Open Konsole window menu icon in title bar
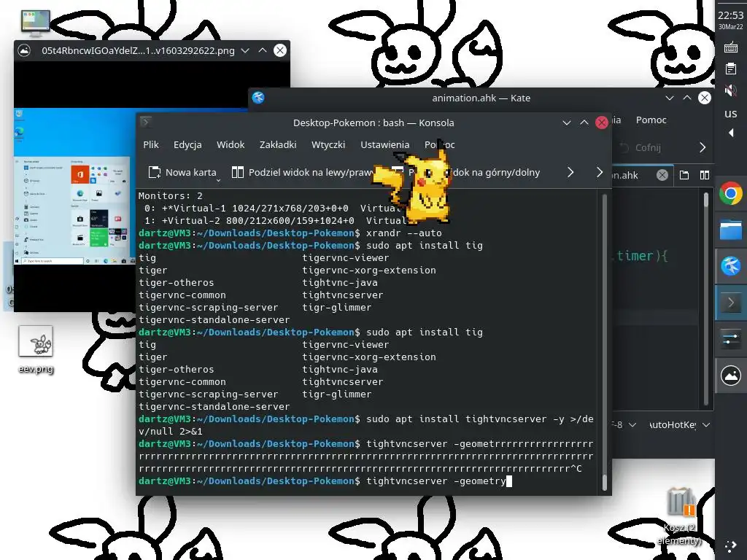 [146, 122]
